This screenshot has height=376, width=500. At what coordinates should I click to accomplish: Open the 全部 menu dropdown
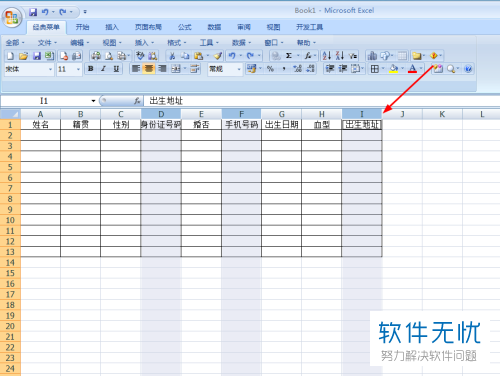15,43
